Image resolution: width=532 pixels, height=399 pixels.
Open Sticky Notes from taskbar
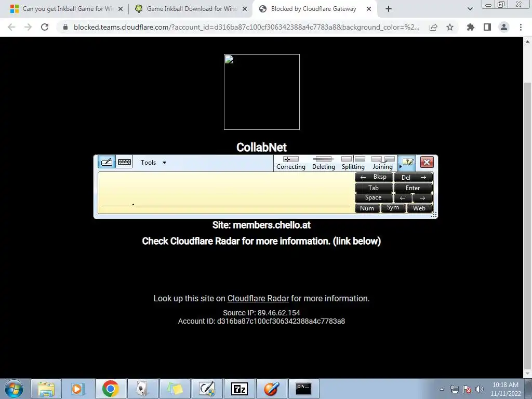click(x=175, y=389)
